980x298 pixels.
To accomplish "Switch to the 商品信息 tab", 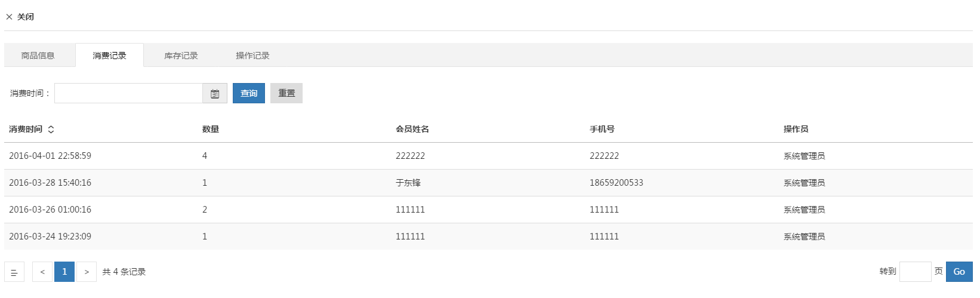I will pyautogui.click(x=38, y=56).
